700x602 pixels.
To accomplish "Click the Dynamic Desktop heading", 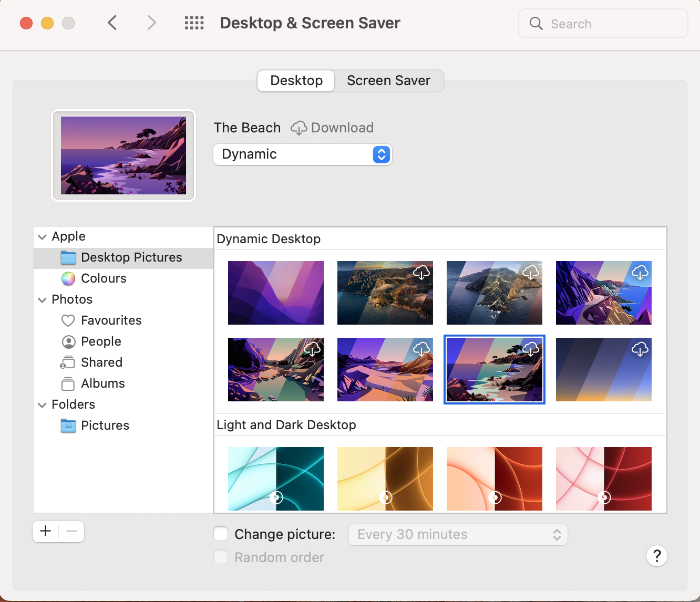I will pos(269,239).
